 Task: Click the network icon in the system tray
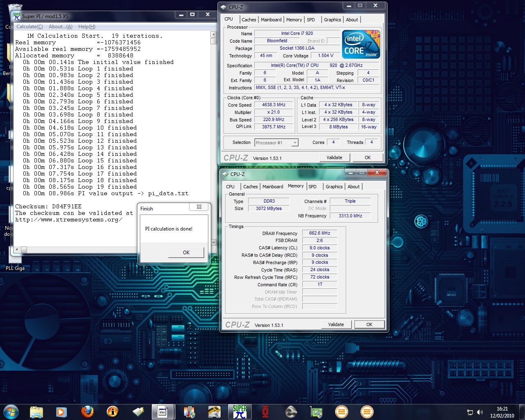pos(470,412)
